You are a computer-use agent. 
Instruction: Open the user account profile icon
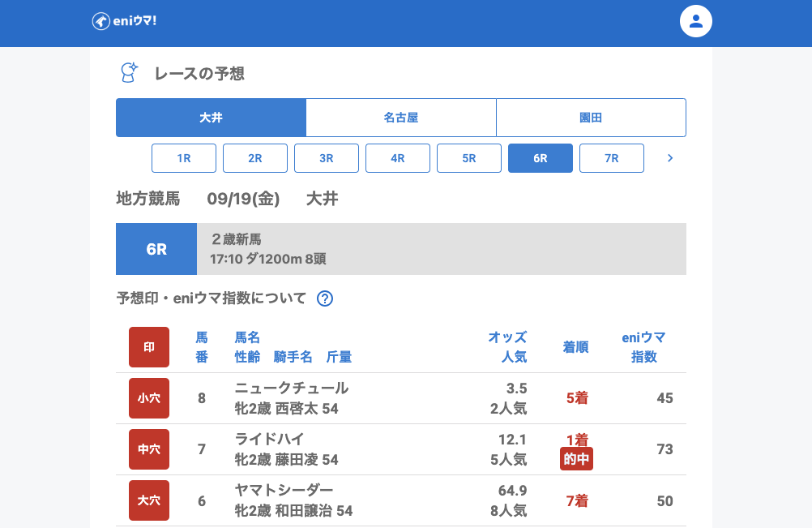coord(695,21)
